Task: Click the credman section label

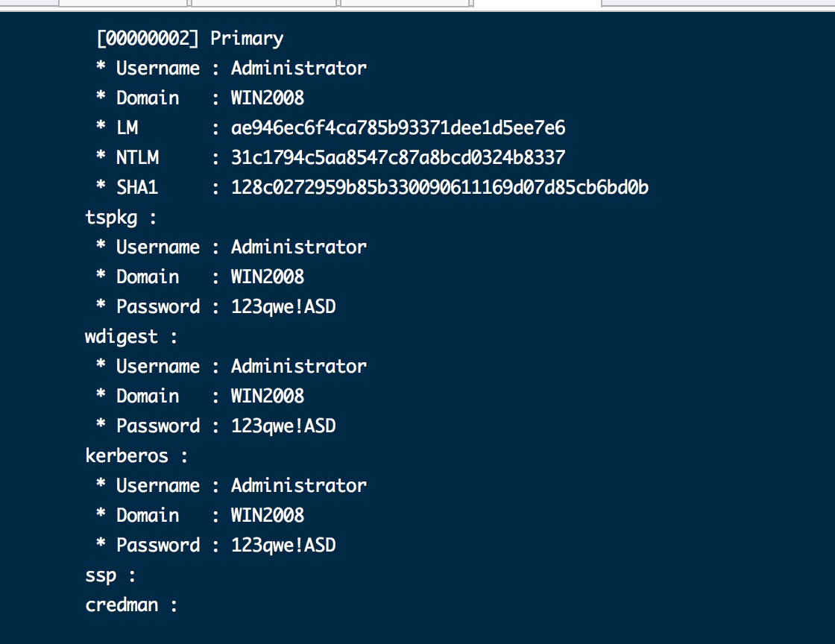Action: tap(122, 605)
